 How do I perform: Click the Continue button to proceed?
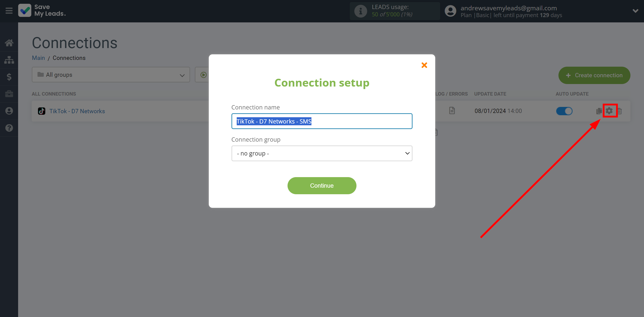point(321,186)
